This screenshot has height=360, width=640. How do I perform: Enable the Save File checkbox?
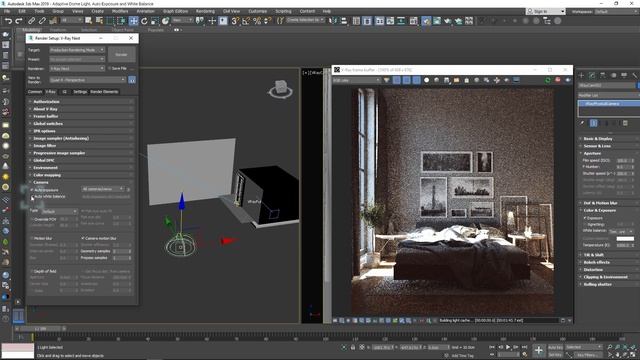click(x=109, y=69)
